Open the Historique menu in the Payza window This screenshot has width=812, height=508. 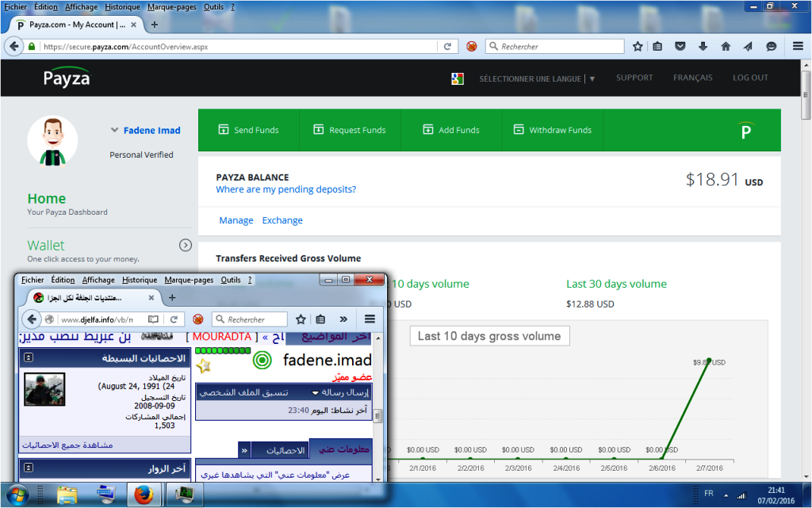(122, 6)
